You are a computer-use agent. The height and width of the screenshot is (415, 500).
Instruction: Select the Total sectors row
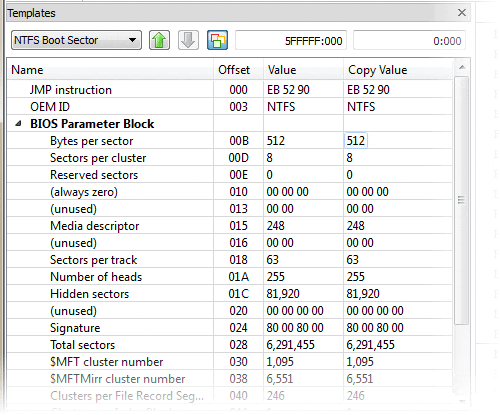(x=230, y=345)
